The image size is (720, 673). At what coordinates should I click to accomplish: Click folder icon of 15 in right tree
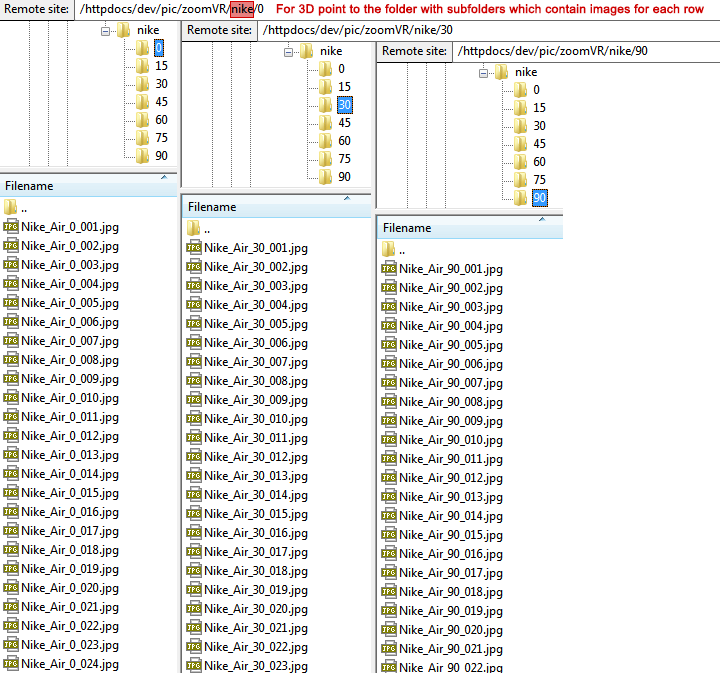(x=520, y=108)
